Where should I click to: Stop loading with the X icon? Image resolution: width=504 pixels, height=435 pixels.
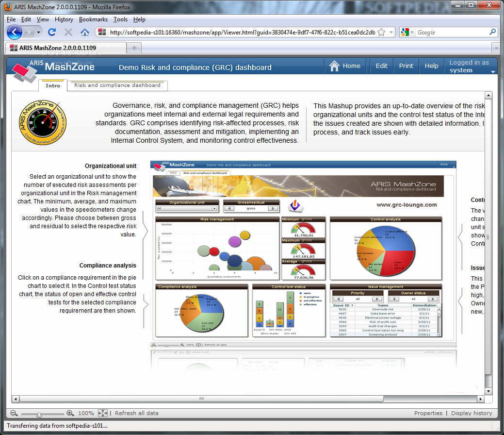point(68,32)
